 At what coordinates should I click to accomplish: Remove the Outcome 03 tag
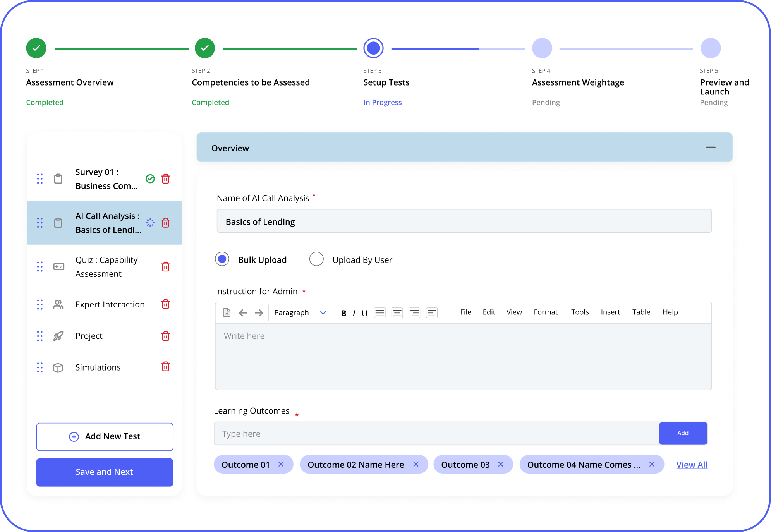[501, 464]
